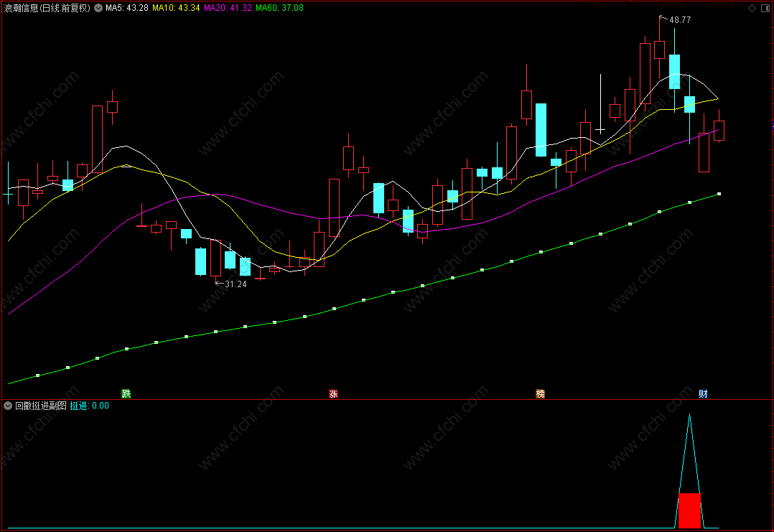Select the red 挺进 signal bar
This screenshot has height=532, width=774.
(x=689, y=510)
